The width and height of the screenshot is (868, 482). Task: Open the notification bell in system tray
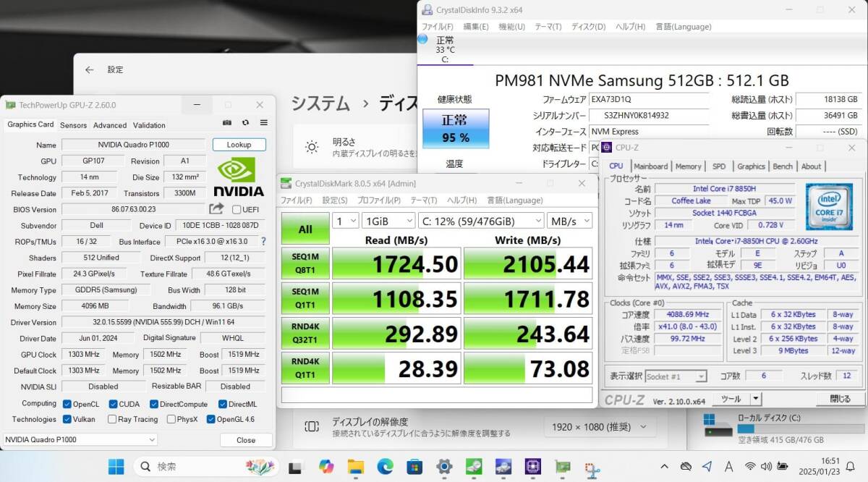[x=851, y=466]
